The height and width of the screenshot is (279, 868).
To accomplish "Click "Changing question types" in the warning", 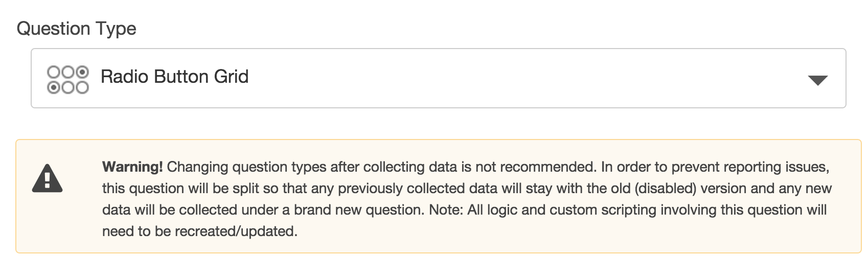I will [x=247, y=167].
